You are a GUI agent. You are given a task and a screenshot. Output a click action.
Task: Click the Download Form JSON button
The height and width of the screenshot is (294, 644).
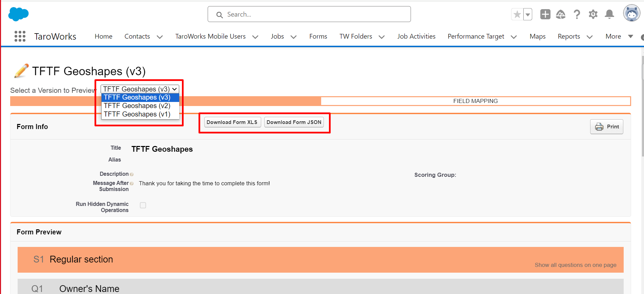pyautogui.click(x=294, y=122)
